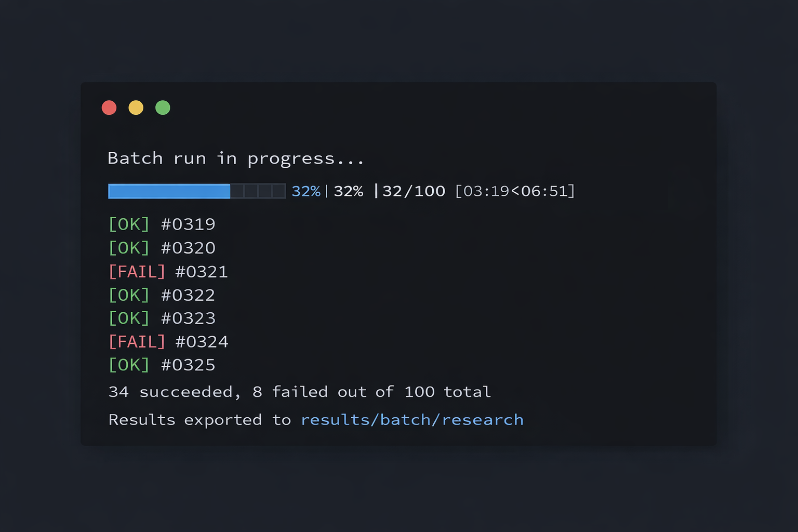Select the 32/100 progress counter
This screenshot has height=532, width=798.
413,191
